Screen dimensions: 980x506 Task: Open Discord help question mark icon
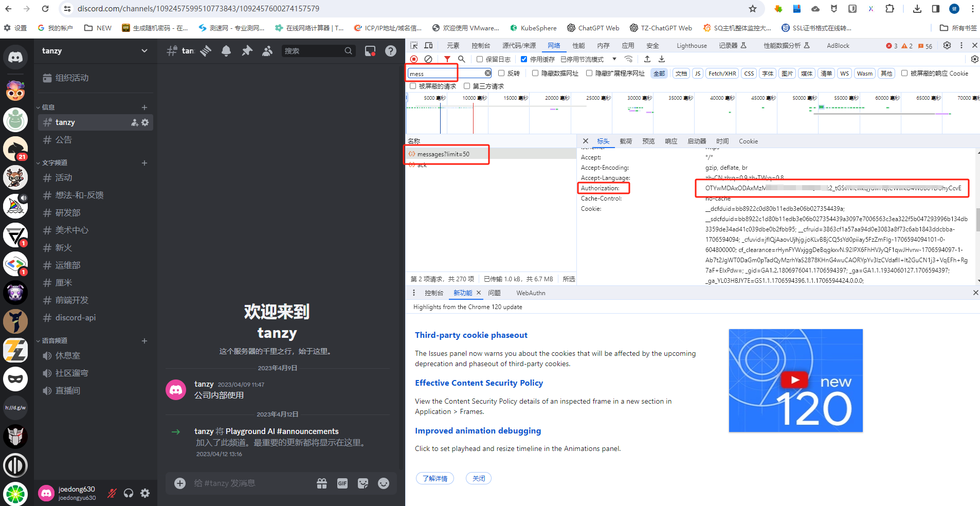tap(391, 51)
